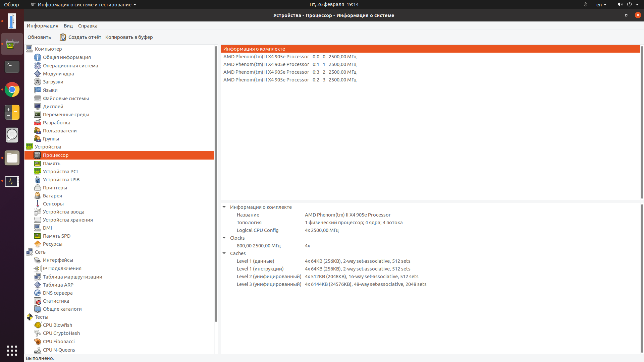Click the 'Обновить' refresh button
This screenshot has height=362, width=644.
(39, 37)
